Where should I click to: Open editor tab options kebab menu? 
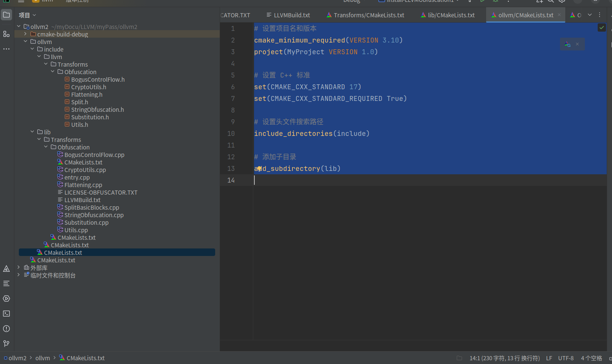(x=600, y=15)
